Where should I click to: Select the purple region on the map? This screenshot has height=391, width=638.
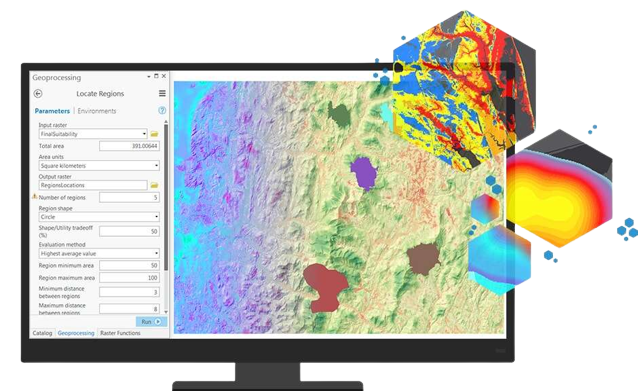point(364,173)
